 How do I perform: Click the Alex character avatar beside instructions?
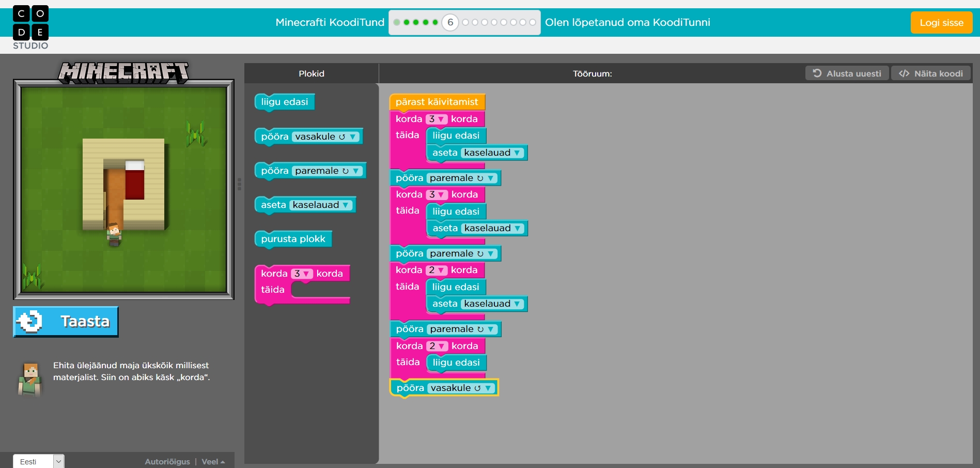point(30,379)
